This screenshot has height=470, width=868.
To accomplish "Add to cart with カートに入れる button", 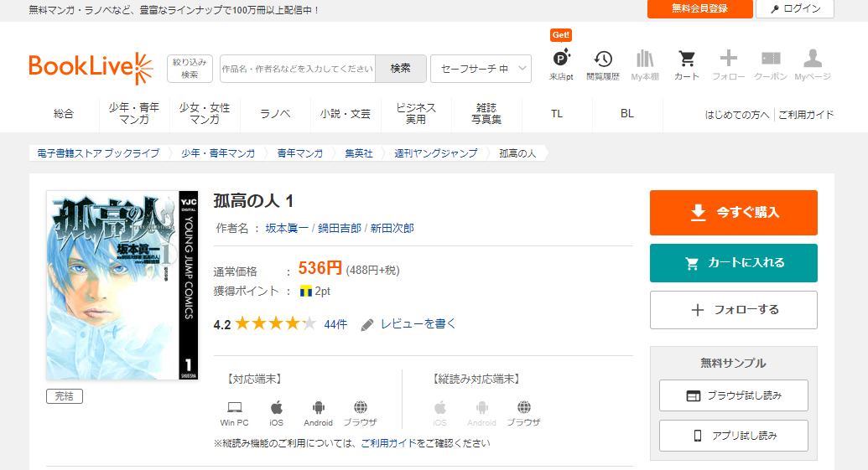I will click(733, 263).
